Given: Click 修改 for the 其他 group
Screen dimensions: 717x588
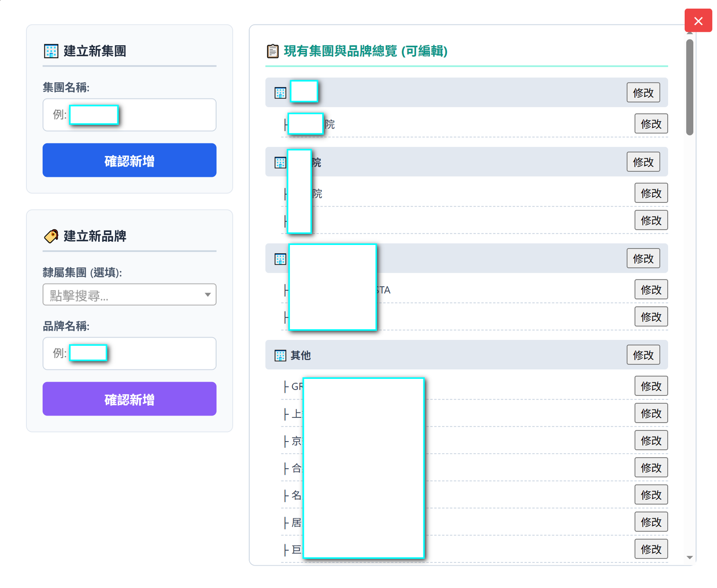Looking at the screenshot, I should (x=643, y=355).
